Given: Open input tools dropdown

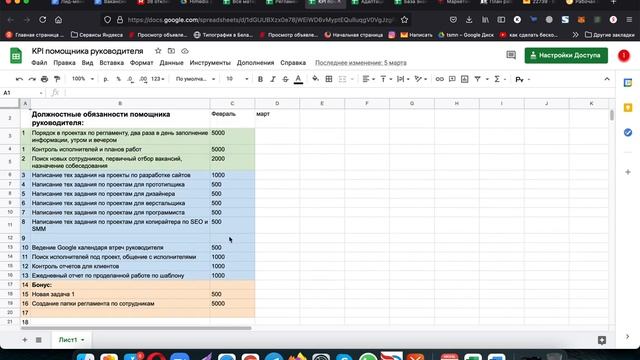Looking at the screenshot, I should point(522,79).
